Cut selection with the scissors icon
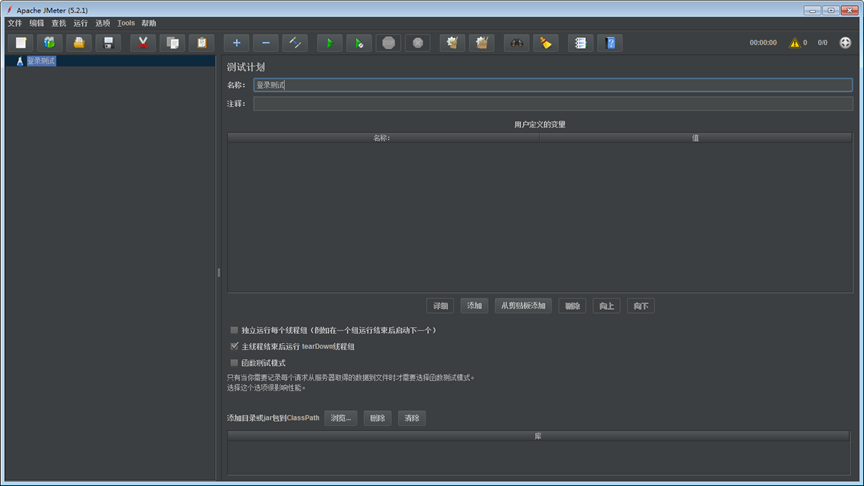 [x=143, y=43]
